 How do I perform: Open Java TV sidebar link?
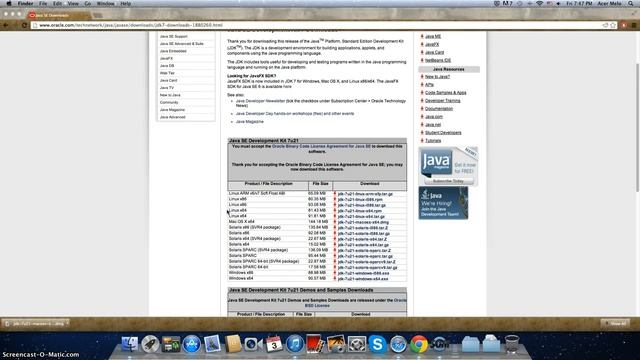click(167, 88)
